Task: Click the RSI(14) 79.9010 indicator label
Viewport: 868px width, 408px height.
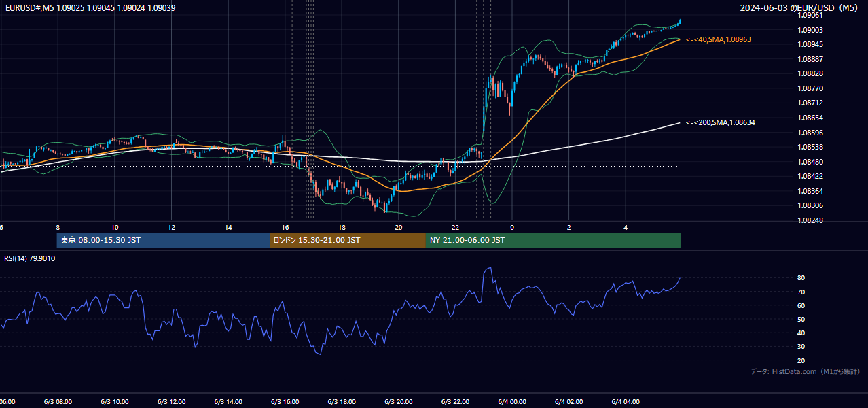Action: tap(30, 258)
